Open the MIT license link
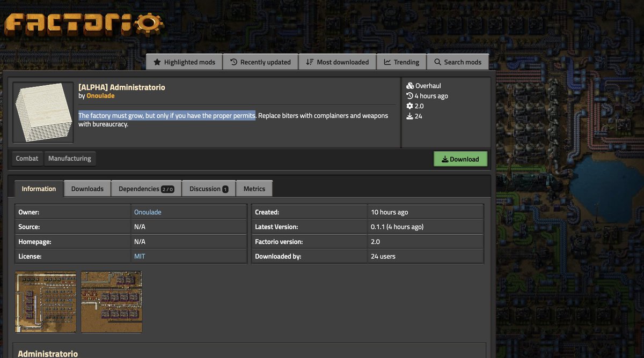This screenshot has height=358, width=644. pyautogui.click(x=140, y=256)
